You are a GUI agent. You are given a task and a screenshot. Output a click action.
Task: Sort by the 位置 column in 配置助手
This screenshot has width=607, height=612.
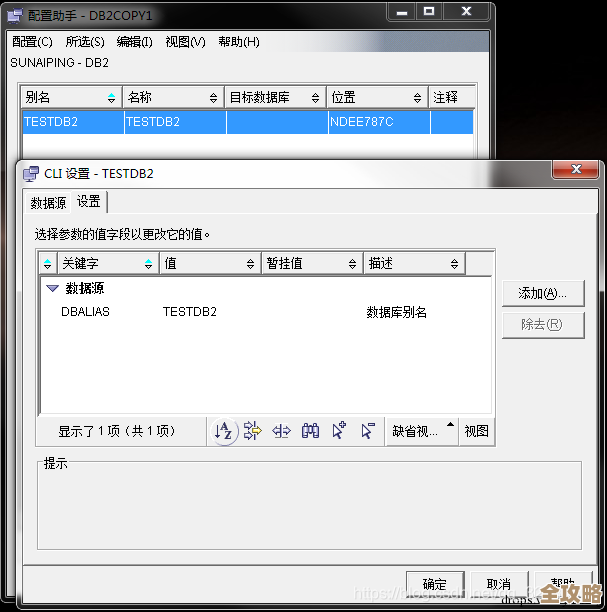tap(377, 97)
